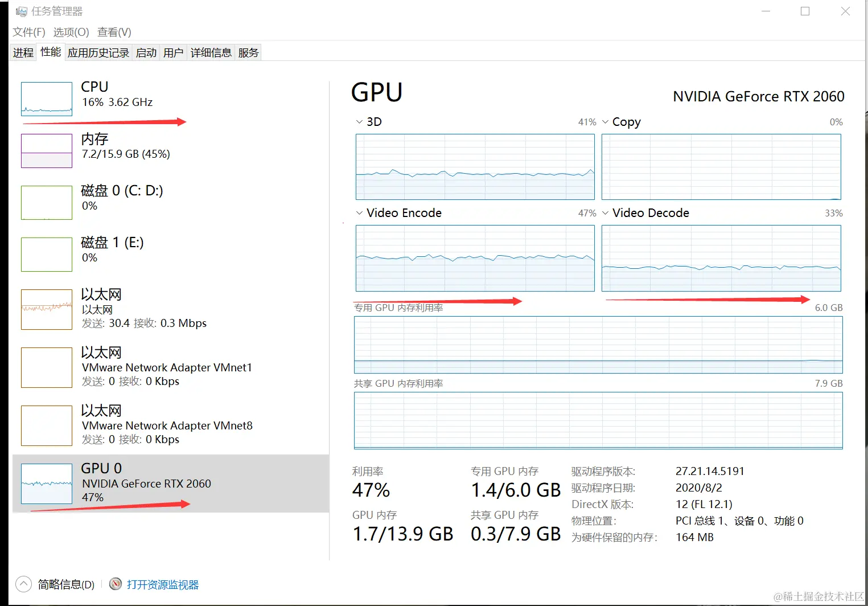Select the VMware Network Adapter VMnet1 entry

click(x=46, y=367)
